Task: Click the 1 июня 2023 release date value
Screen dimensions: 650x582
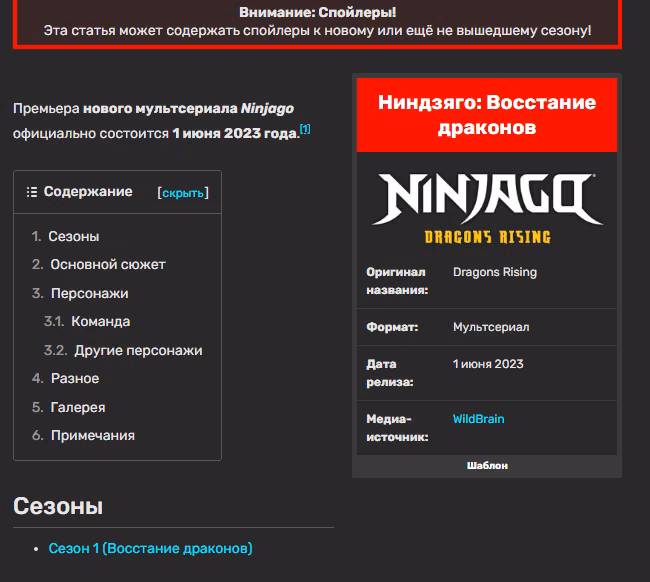Action: pyautogui.click(x=488, y=364)
